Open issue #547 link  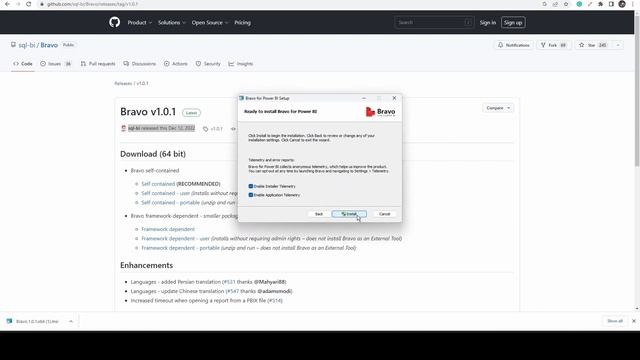[233, 291]
